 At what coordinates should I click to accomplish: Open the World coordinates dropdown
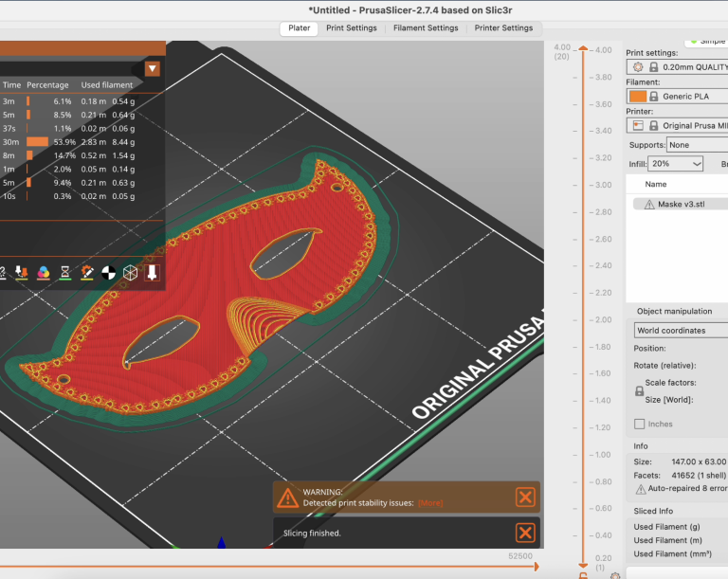click(x=681, y=331)
